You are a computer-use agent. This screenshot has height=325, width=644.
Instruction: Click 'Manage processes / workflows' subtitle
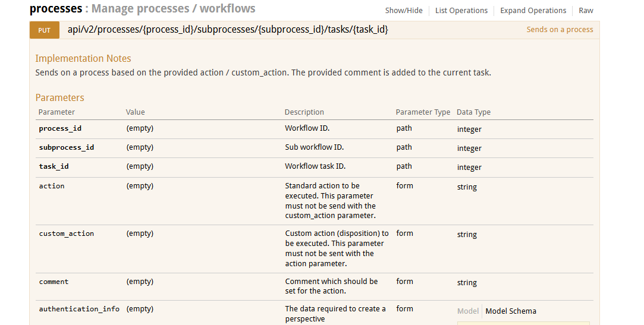point(173,9)
